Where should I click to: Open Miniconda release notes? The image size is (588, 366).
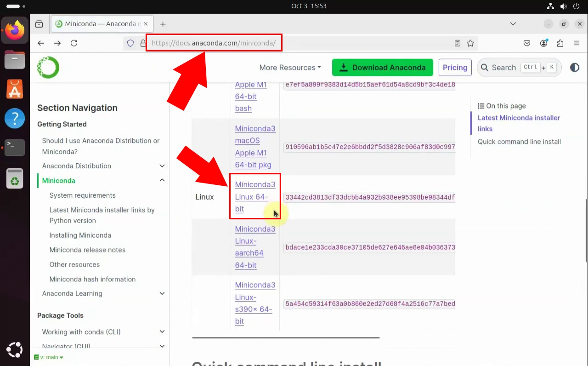point(87,250)
